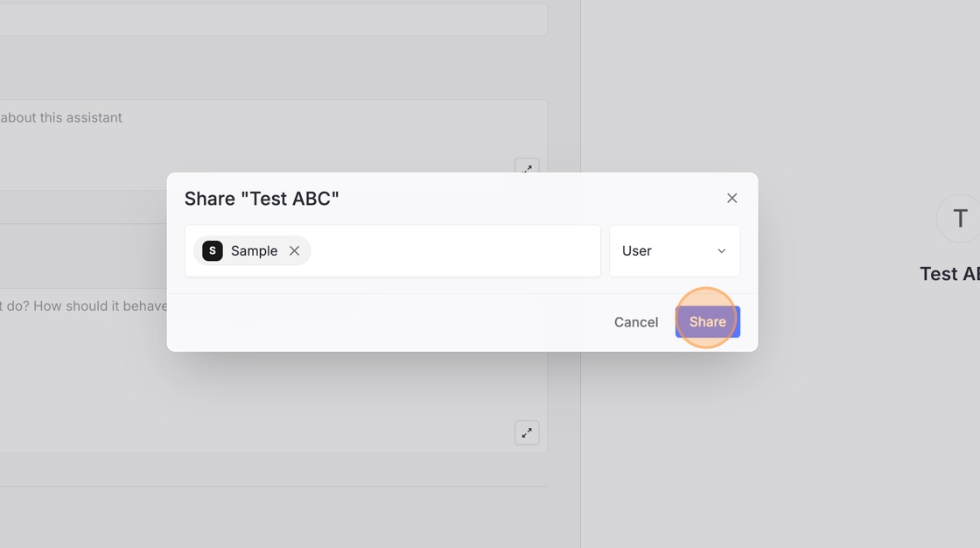Select the Test ABC preview title
This screenshot has height=548, width=980.
coord(949,274)
